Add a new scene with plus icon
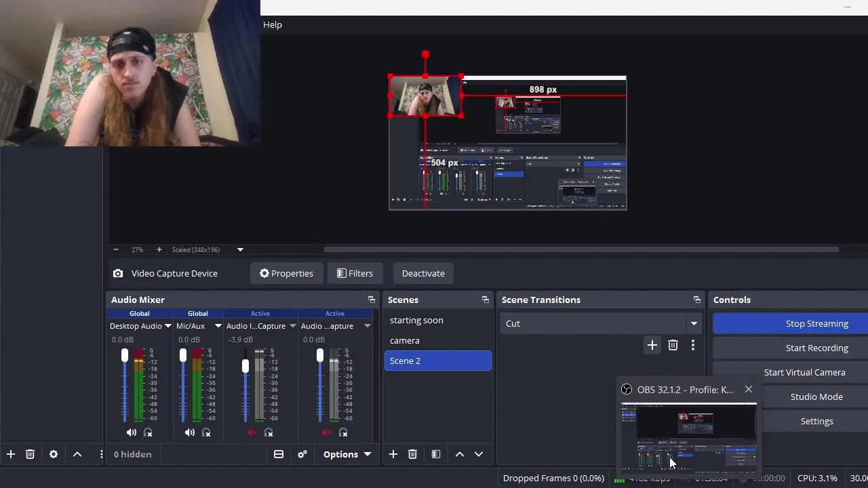 tap(393, 454)
